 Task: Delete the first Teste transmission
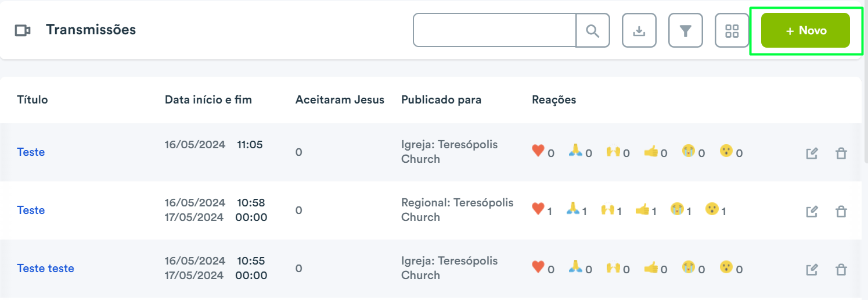coord(841,153)
